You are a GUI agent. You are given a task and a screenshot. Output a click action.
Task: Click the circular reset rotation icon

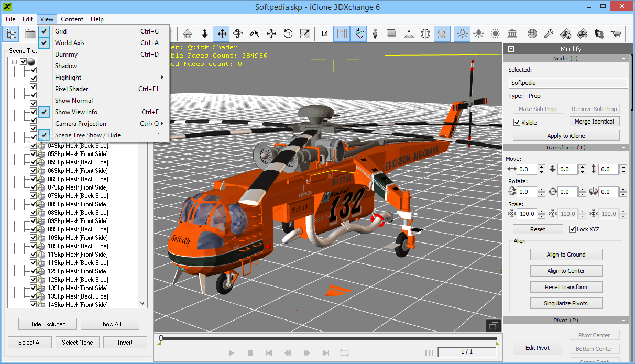click(x=288, y=34)
